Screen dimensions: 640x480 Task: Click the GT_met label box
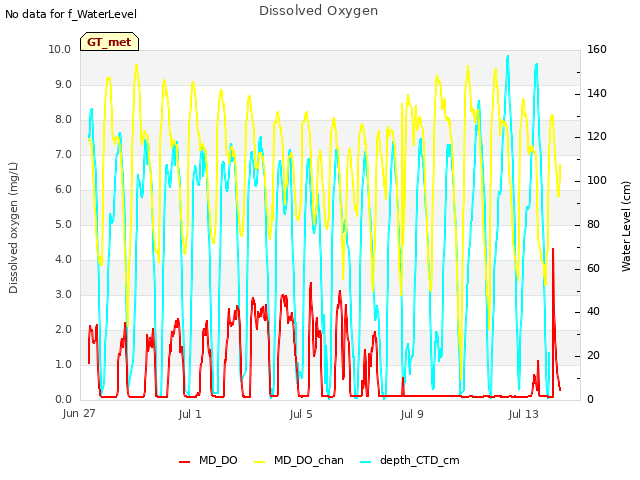(x=109, y=42)
